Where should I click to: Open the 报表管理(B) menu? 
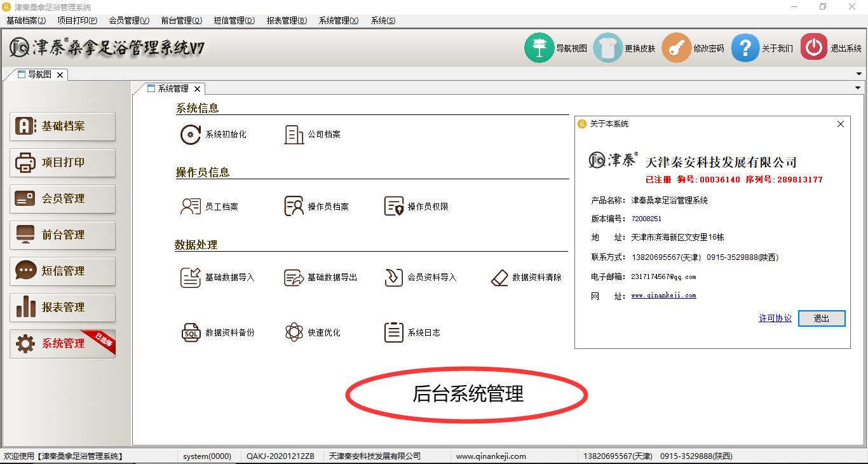pyautogui.click(x=287, y=20)
